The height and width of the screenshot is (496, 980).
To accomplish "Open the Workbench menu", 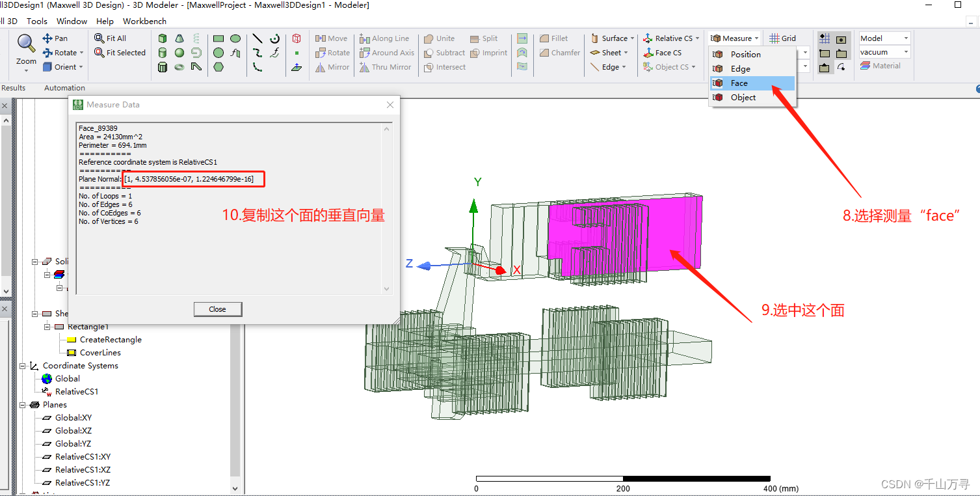I will coord(144,21).
